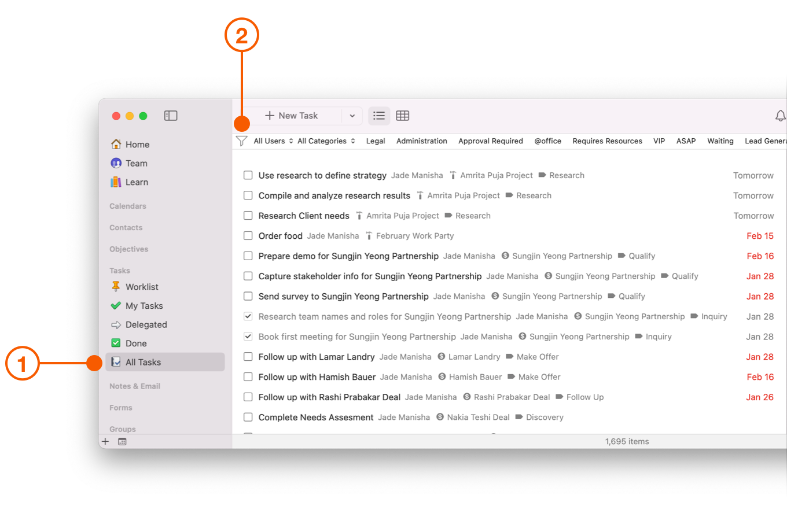Screen dimensions: 787x532
Task: Select the Approval Required category filter
Action: tap(490, 141)
